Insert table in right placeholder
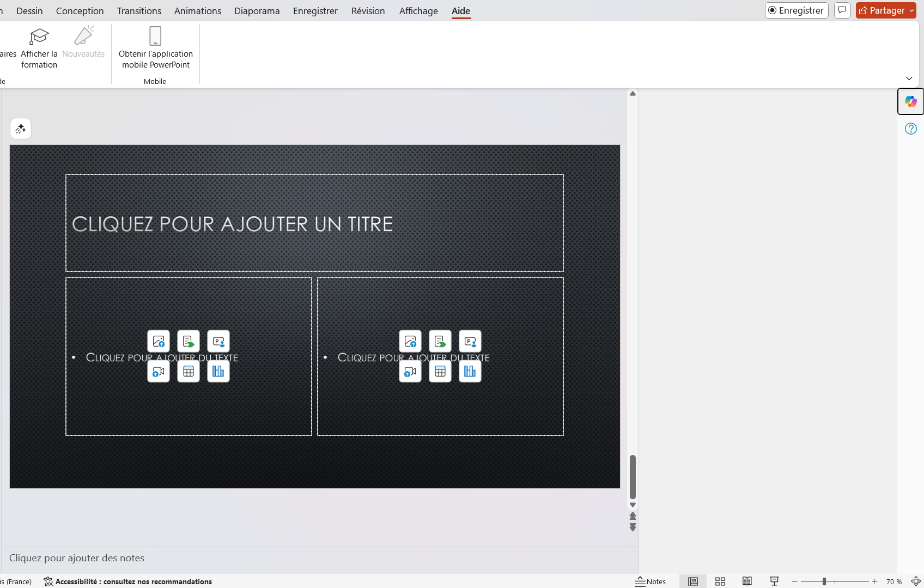This screenshot has height=588, width=924. 440,372
